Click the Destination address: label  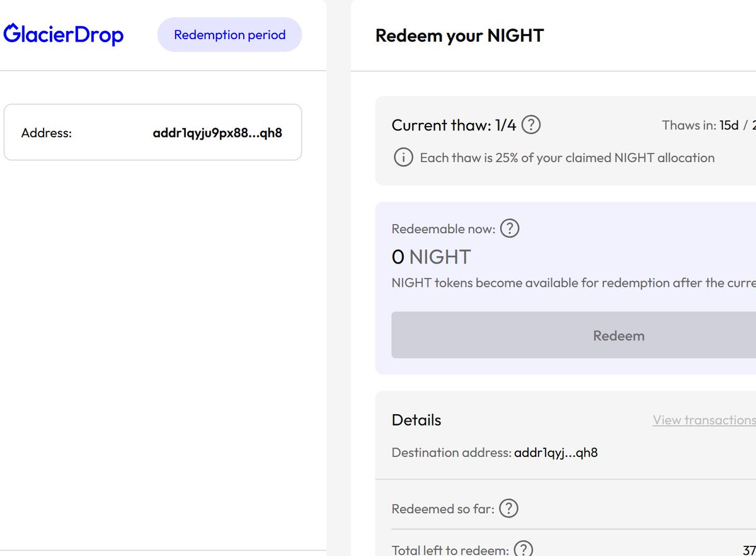coord(451,453)
